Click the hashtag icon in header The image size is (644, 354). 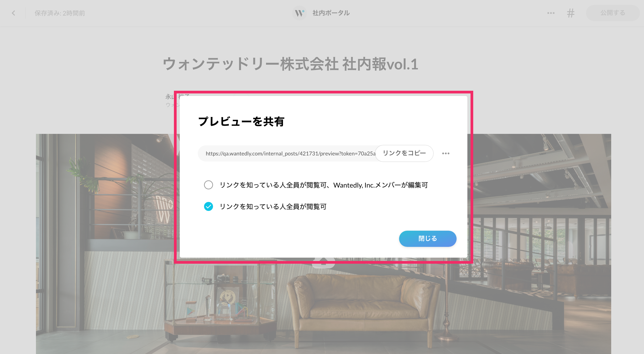click(571, 13)
